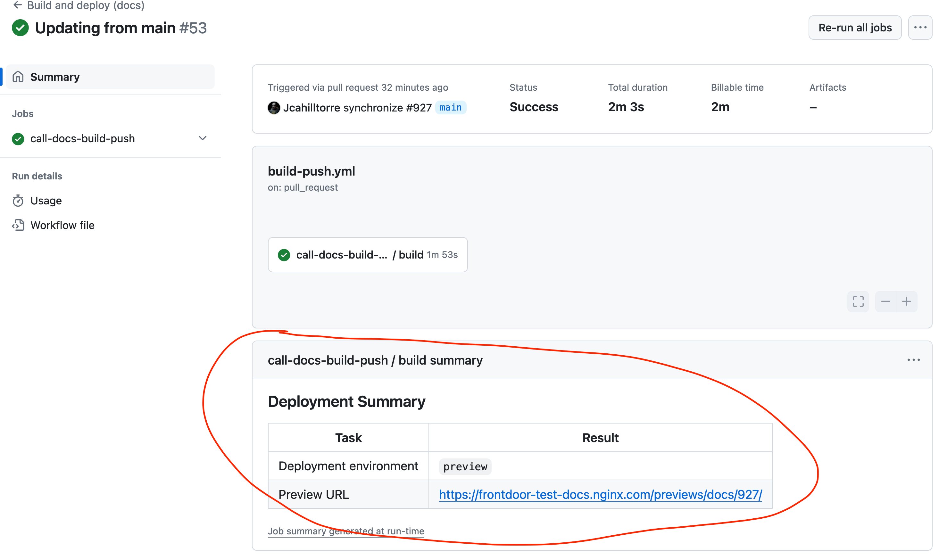Open pull request #927
This screenshot has height=560, width=939.
(419, 108)
